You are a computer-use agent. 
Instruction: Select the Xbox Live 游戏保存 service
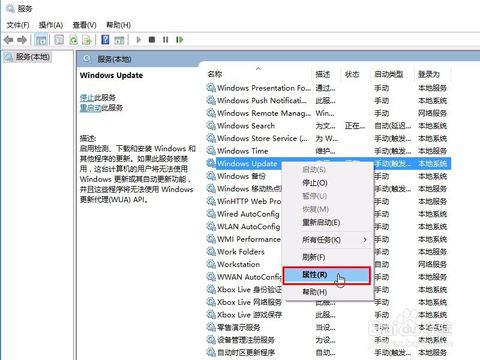pos(328,315)
